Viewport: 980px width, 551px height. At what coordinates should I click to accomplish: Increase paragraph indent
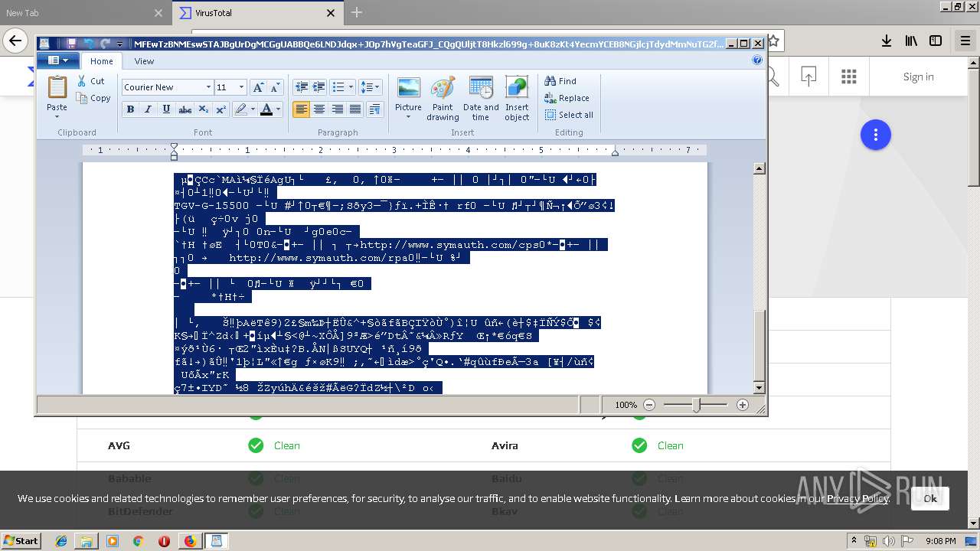319,87
